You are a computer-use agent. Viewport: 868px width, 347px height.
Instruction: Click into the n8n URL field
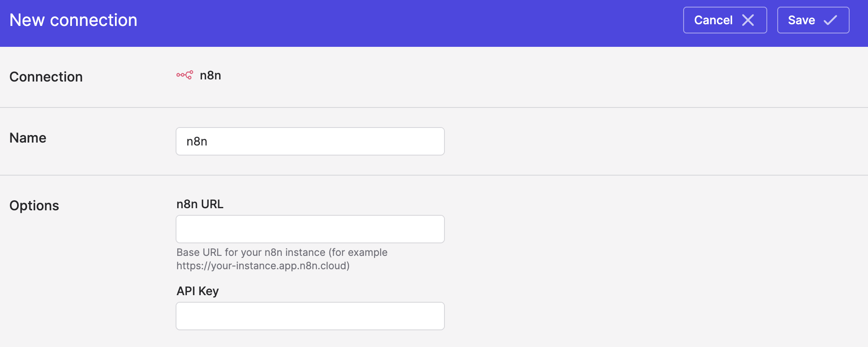tap(310, 229)
